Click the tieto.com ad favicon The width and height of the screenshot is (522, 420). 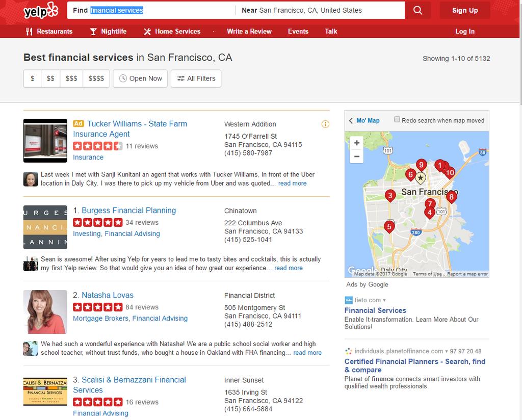pos(349,300)
